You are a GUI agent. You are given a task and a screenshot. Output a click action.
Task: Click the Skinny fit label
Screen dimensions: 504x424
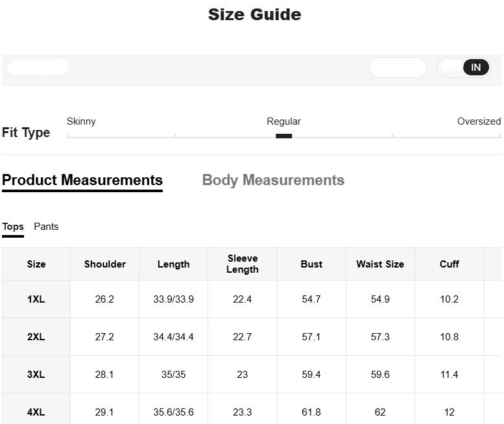(x=81, y=121)
